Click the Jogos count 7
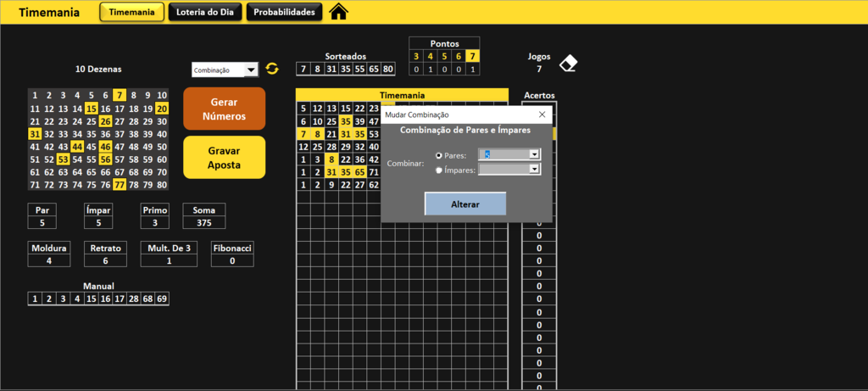This screenshot has height=391, width=868. click(x=539, y=70)
